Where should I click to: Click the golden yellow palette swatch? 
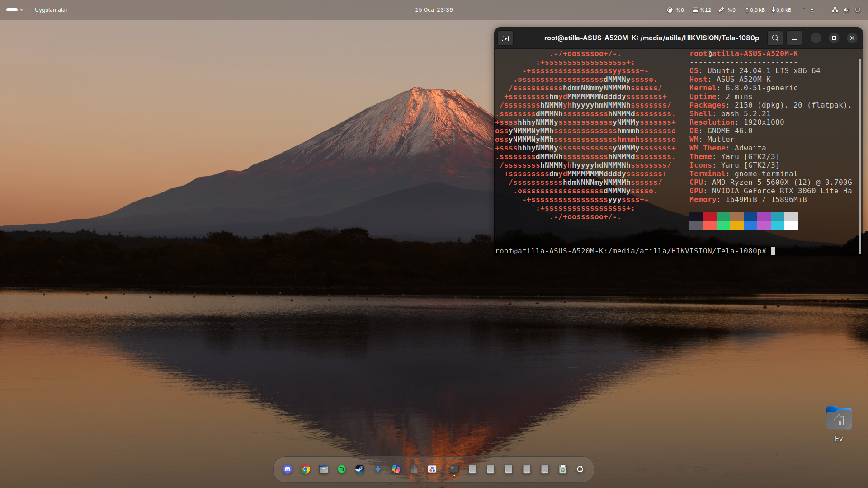[737, 225]
